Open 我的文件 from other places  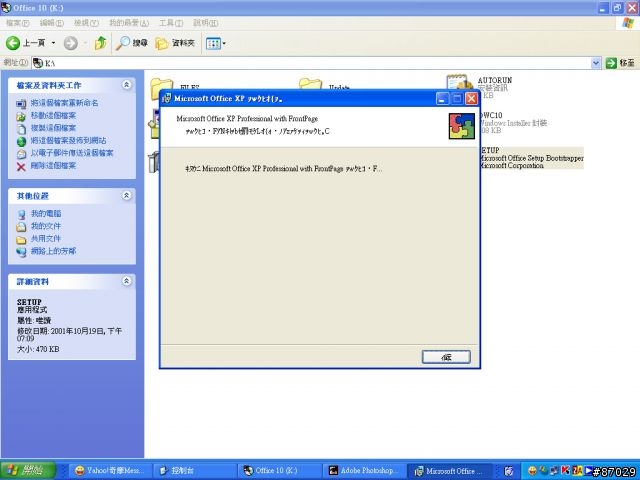[x=46, y=226]
